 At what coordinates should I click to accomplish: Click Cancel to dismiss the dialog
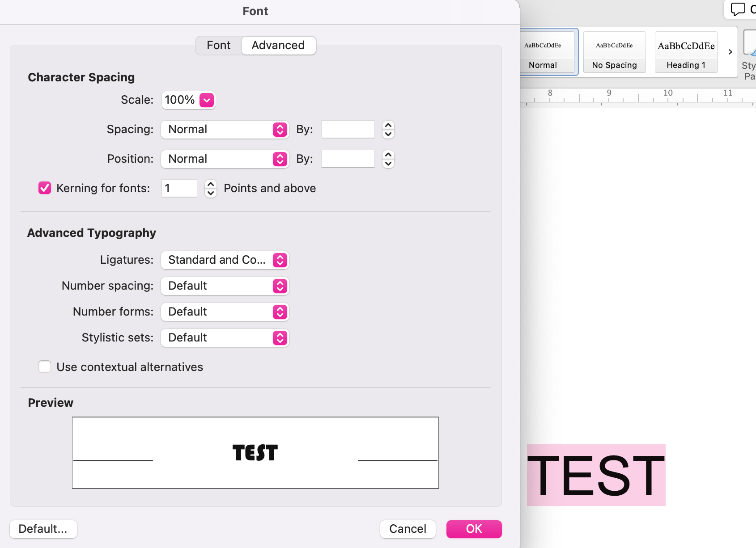[x=408, y=529]
